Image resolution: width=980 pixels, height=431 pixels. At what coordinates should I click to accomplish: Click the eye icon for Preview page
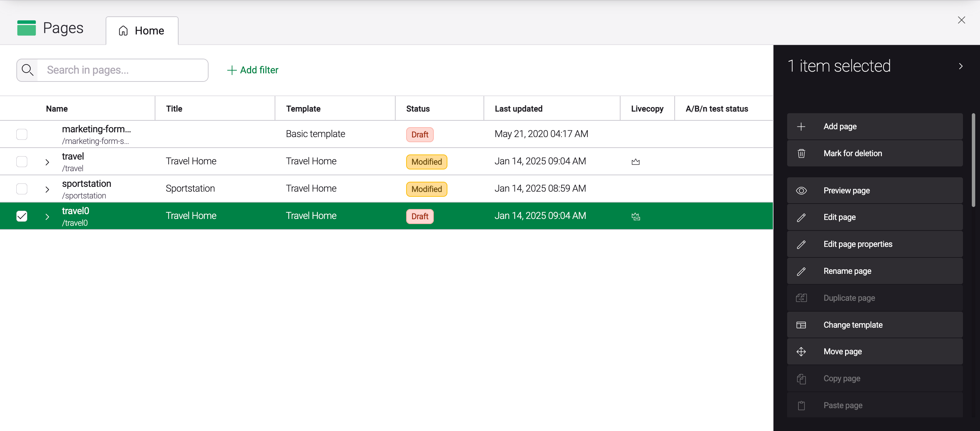(801, 191)
